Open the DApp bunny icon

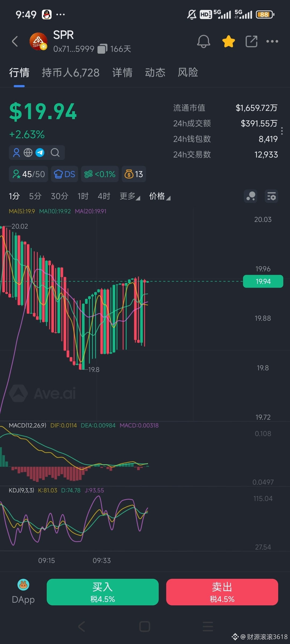click(x=23, y=585)
